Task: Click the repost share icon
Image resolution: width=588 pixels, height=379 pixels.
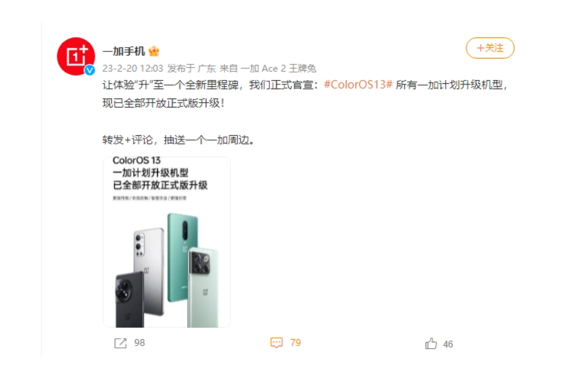Action: click(120, 343)
